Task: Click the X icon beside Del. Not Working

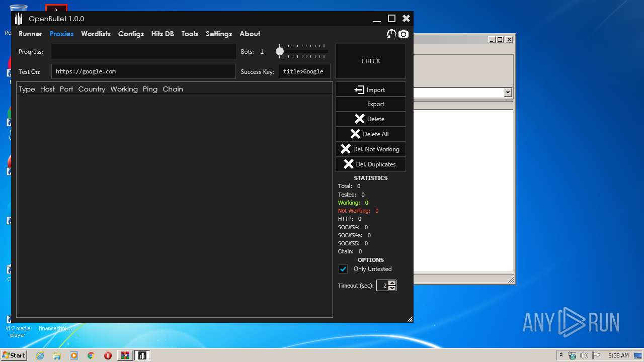Action: point(346,149)
